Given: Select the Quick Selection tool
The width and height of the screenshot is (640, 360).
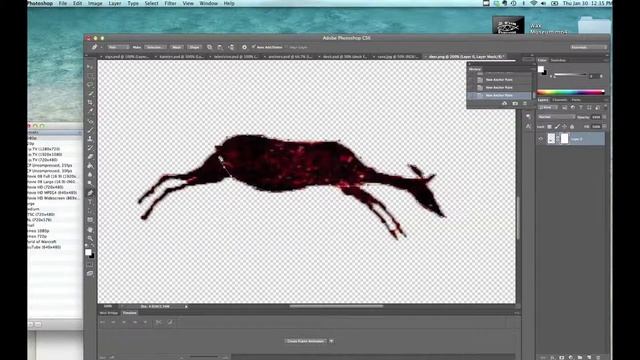Looking at the screenshot, I should [90, 93].
